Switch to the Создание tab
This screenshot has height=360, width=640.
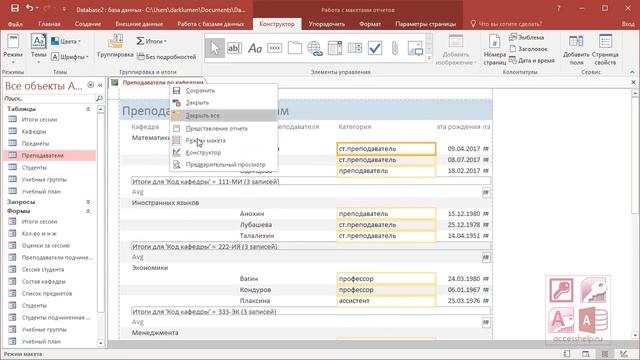pyautogui.click(x=88, y=24)
